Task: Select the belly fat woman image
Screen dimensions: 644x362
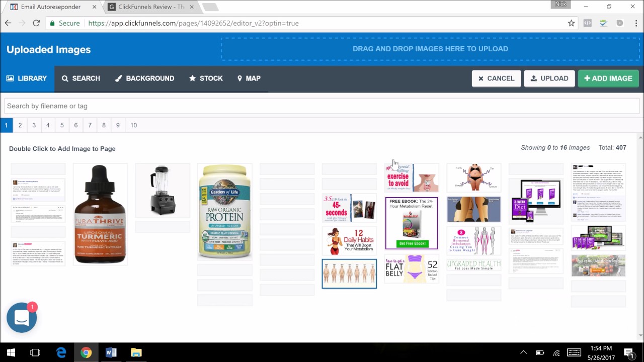Action: (x=474, y=177)
